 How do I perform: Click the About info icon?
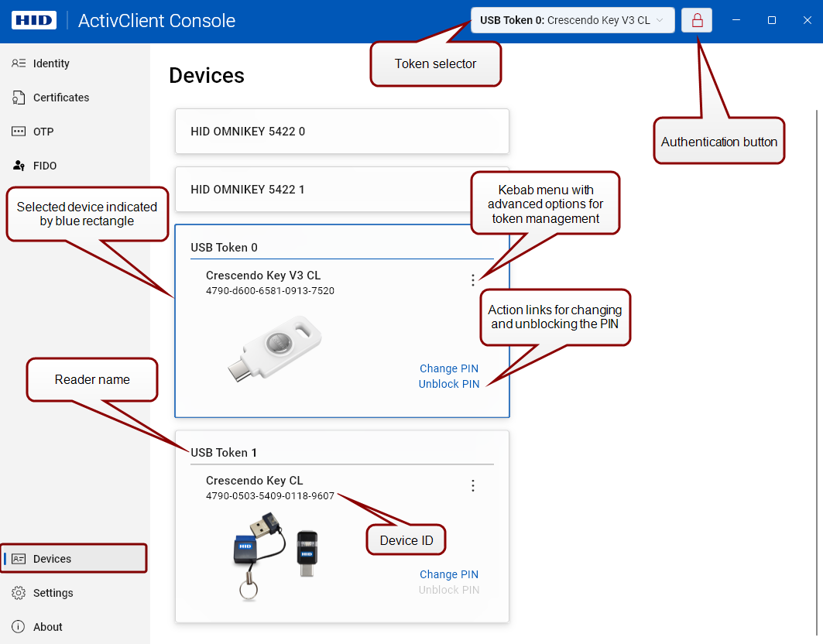19,627
